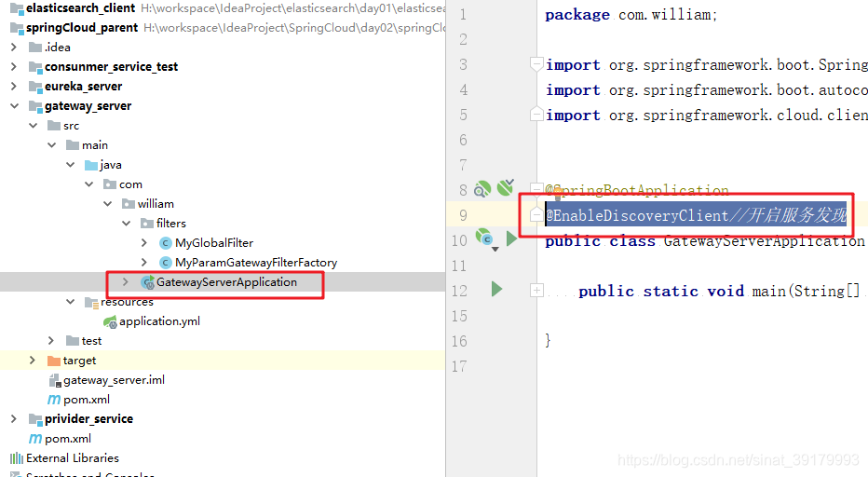This screenshot has width=868, height=477.
Task: Click import fold end marker line 5
Action: (536, 114)
